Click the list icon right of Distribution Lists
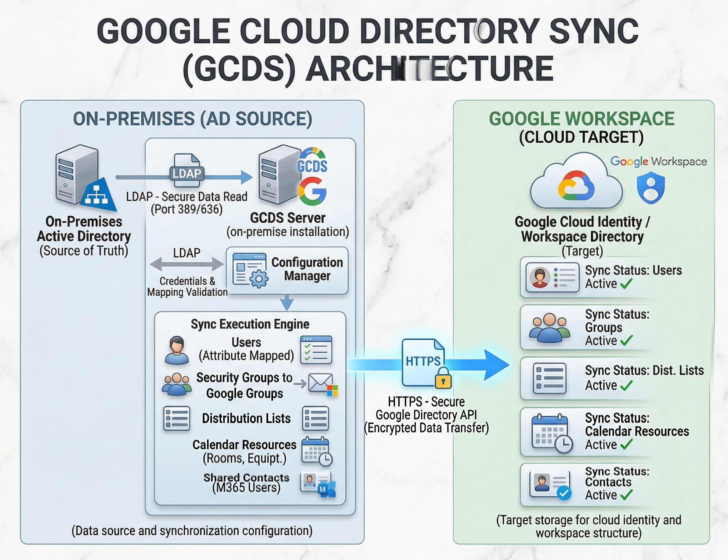Viewport: 728px width, 560px height. pyautogui.click(x=316, y=418)
